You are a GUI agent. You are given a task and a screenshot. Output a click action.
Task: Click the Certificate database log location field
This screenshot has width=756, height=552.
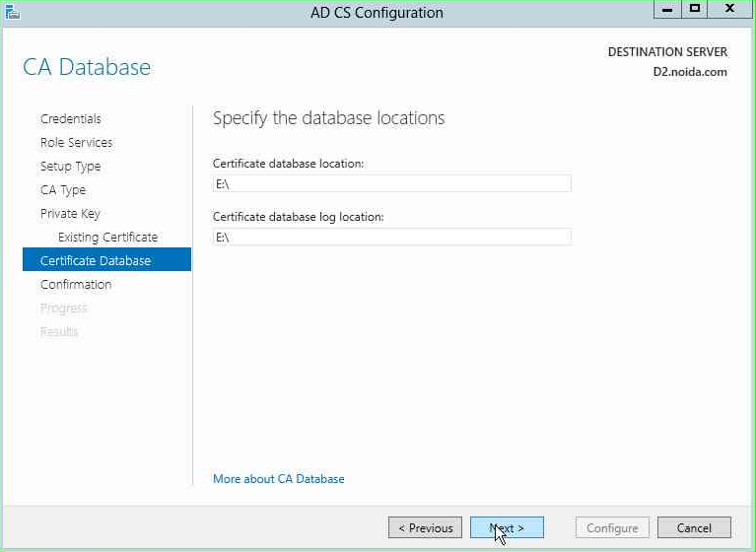391,237
